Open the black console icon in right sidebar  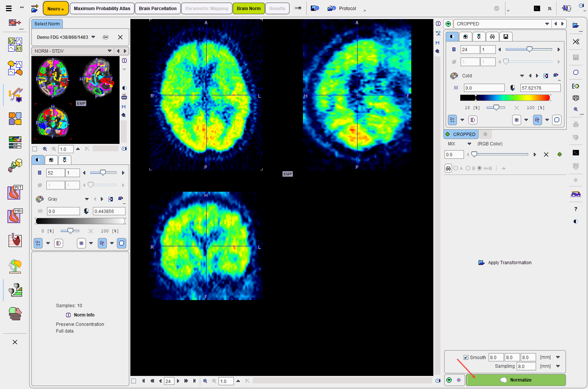[x=576, y=153]
